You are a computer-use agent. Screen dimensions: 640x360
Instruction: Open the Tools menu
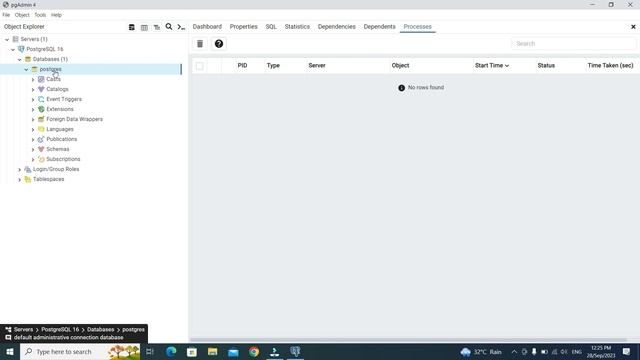(x=40, y=15)
